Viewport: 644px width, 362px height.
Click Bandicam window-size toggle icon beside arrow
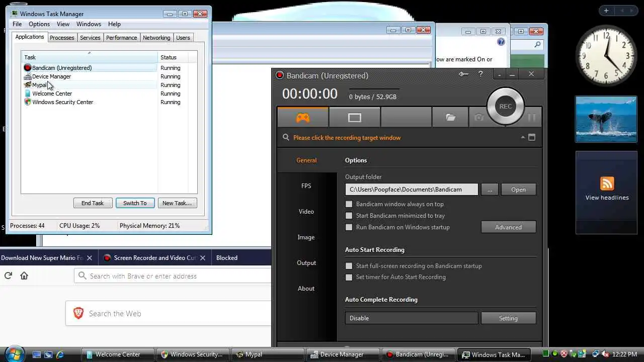pos(532,137)
